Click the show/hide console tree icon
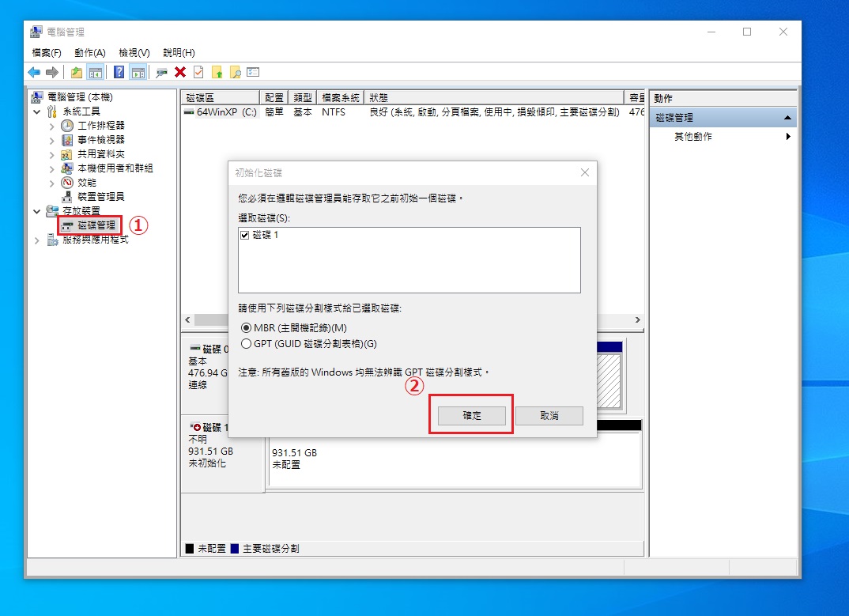The height and width of the screenshot is (616, 849). [96, 72]
